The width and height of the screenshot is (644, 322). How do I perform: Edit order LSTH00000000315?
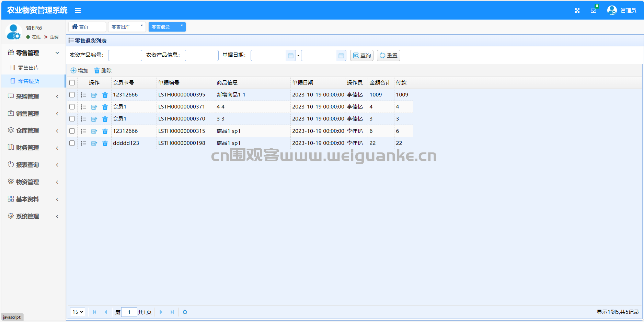coord(94,131)
